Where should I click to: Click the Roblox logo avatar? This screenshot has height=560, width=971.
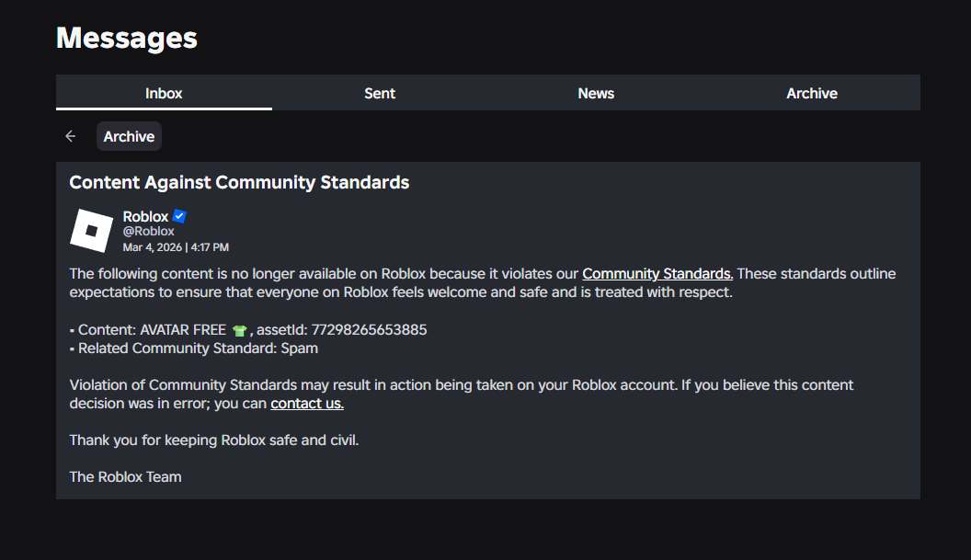tap(91, 231)
